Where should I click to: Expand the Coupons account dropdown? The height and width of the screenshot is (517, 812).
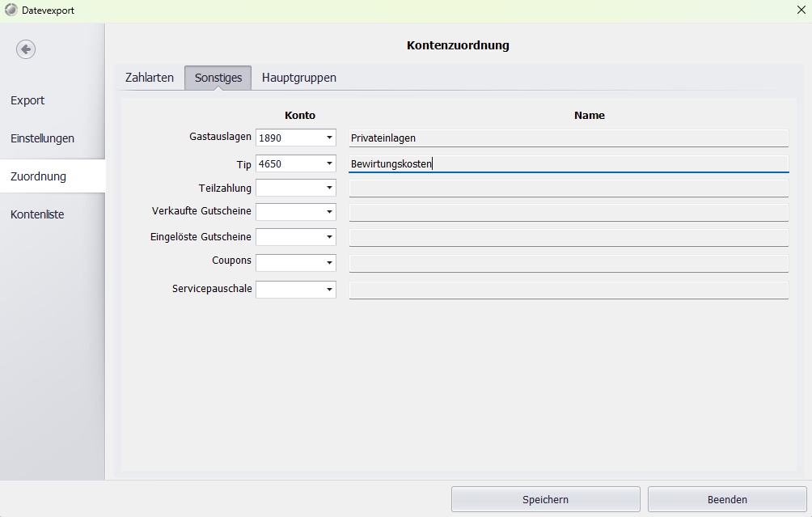point(328,263)
